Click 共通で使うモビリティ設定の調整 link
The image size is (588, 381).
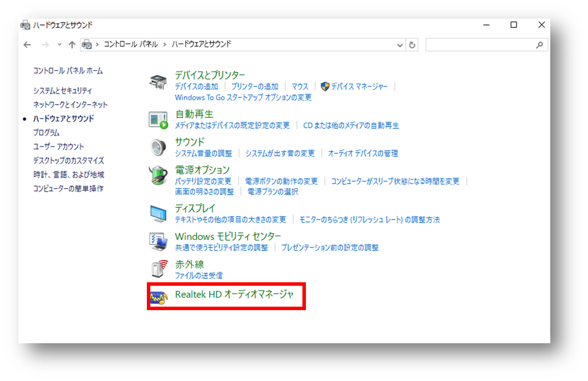coord(222,248)
